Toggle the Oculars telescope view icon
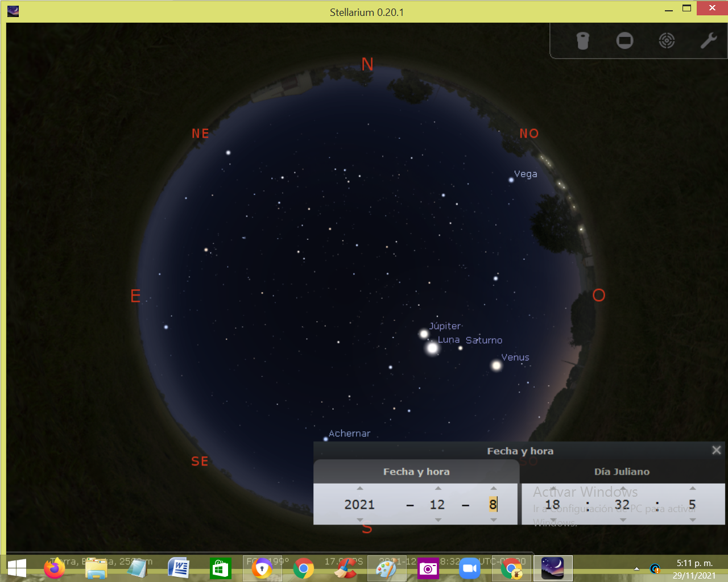 [x=582, y=40]
